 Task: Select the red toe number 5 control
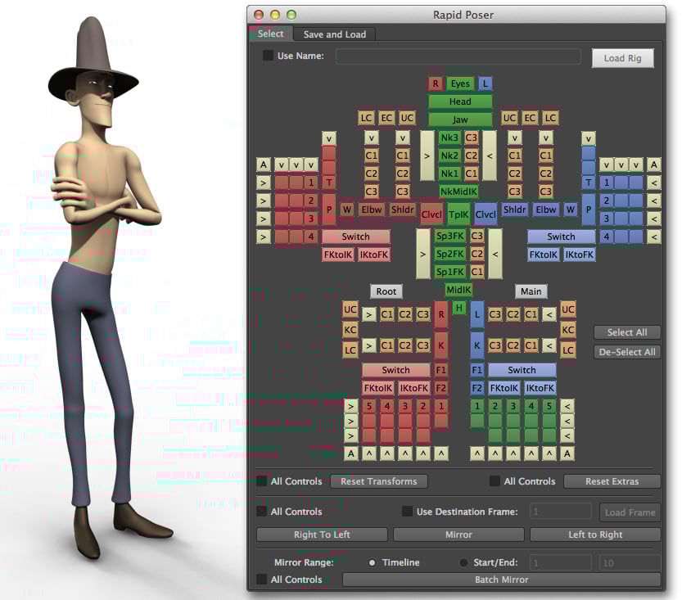[x=368, y=406]
